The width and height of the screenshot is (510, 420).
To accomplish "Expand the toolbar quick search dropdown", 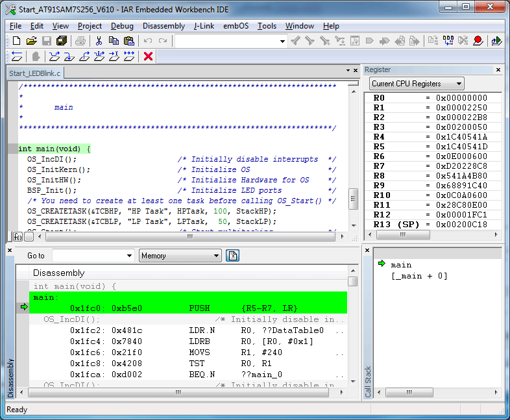I will point(282,42).
